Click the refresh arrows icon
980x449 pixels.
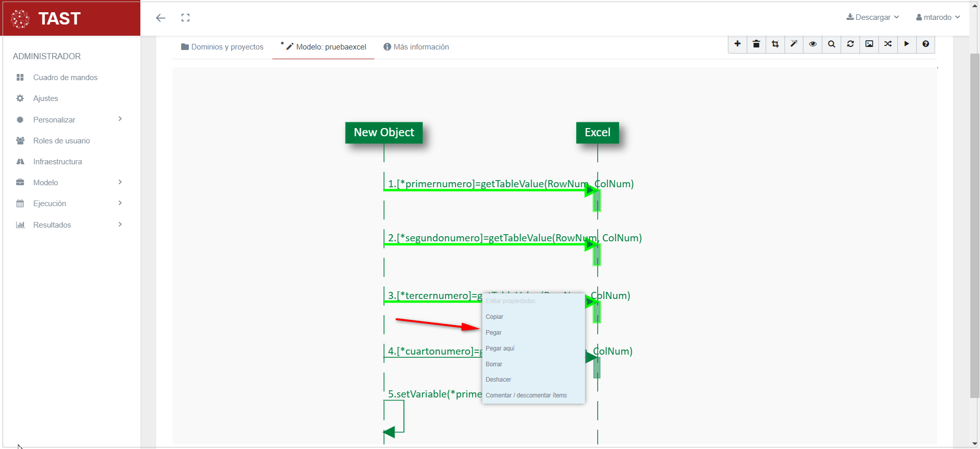[850, 44]
